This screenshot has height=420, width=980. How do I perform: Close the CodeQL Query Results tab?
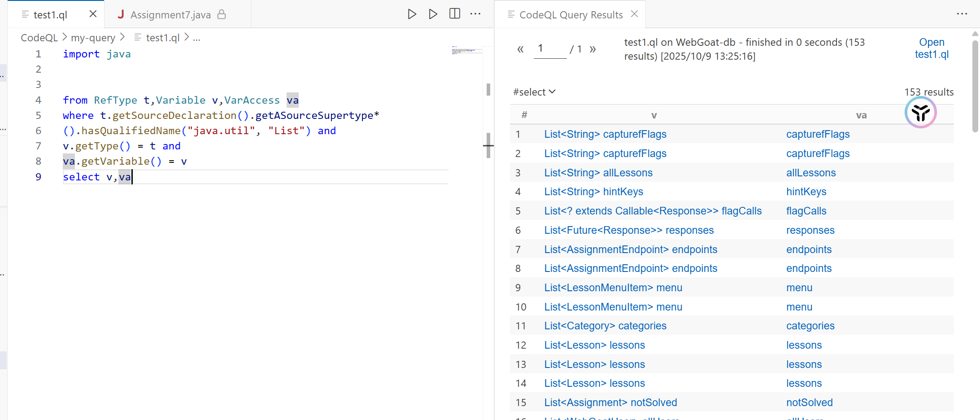(634, 14)
